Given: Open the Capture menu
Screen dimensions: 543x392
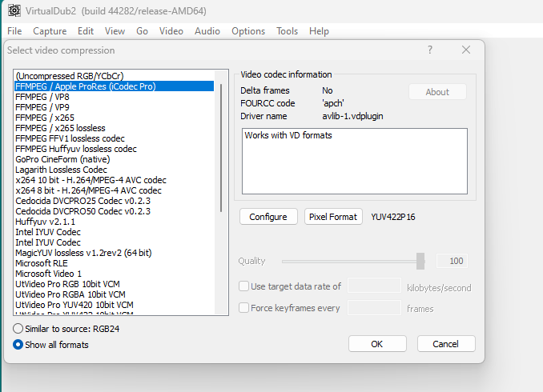Looking at the screenshot, I should [50, 31].
